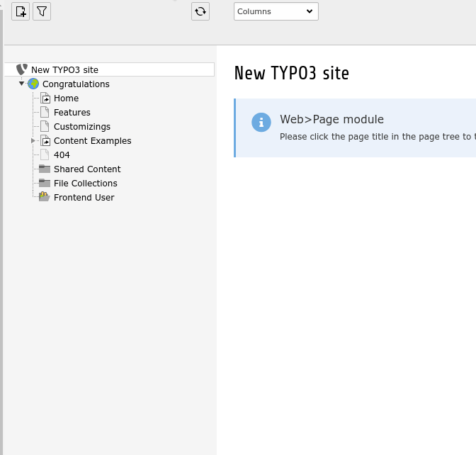Screen dimensions: 476x455
Task: Click the New TYPO3 site main heading
Action: tap(291, 73)
